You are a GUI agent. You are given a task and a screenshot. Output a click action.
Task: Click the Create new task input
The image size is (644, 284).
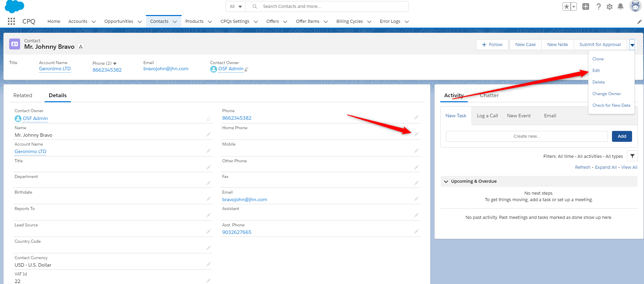527,136
